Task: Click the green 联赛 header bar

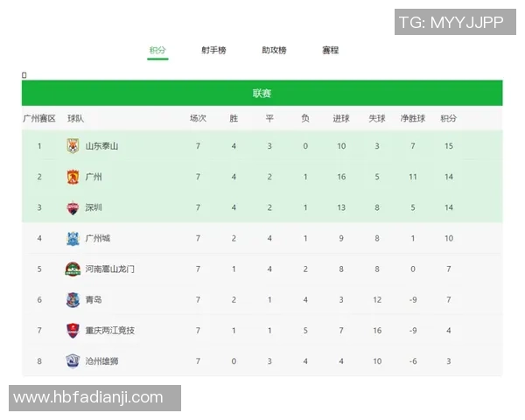Action: pyautogui.click(x=262, y=94)
